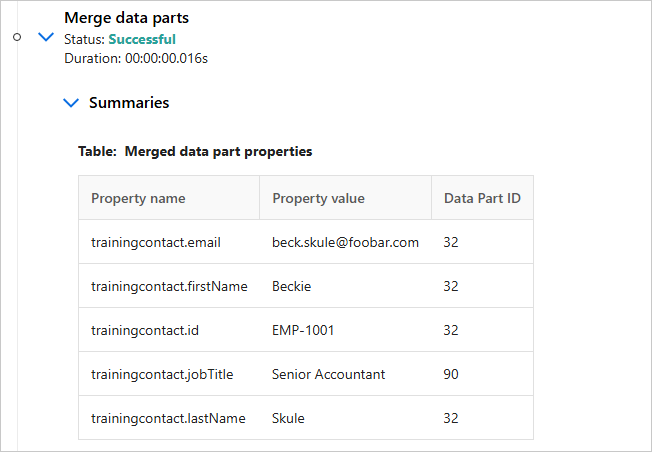This screenshot has width=652, height=452.
Task: Select the trainingcontact.id cell
Action: click(x=169, y=330)
